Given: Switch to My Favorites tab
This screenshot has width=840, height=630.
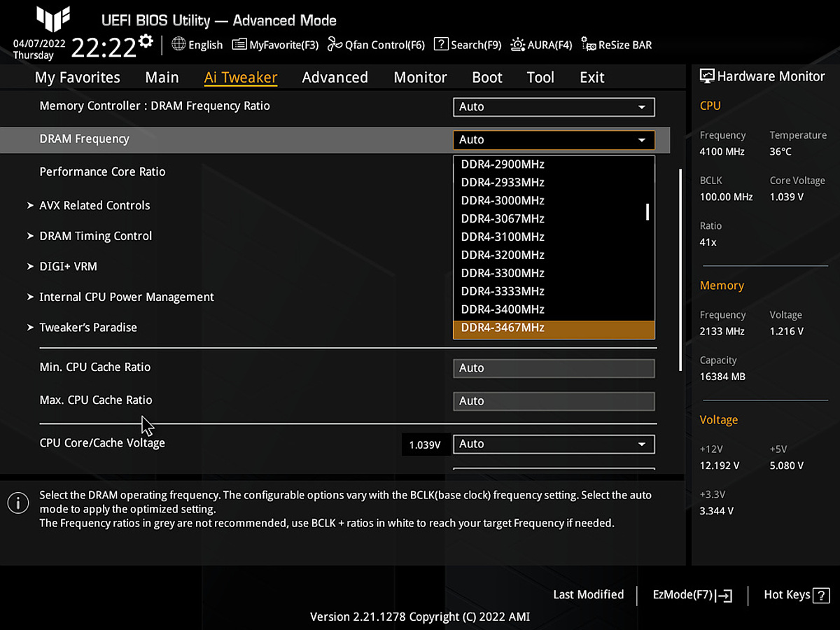Looking at the screenshot, I should pos(78,78).
